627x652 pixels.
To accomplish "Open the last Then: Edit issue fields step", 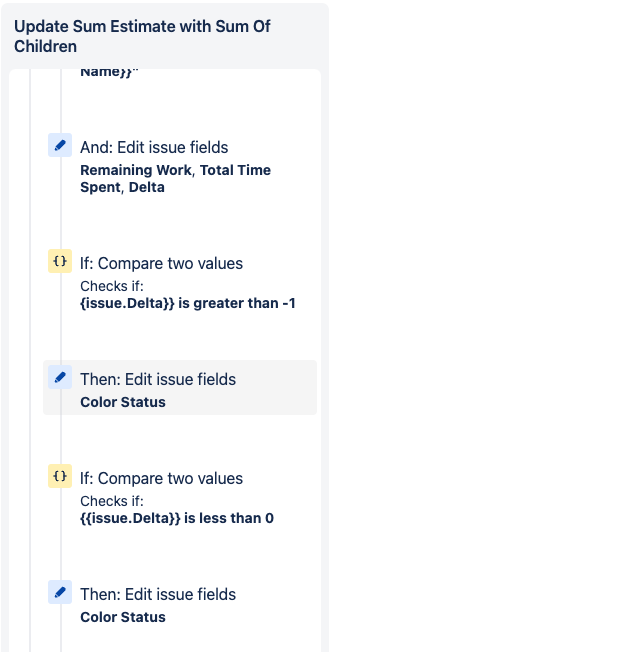I will (158, 595).
